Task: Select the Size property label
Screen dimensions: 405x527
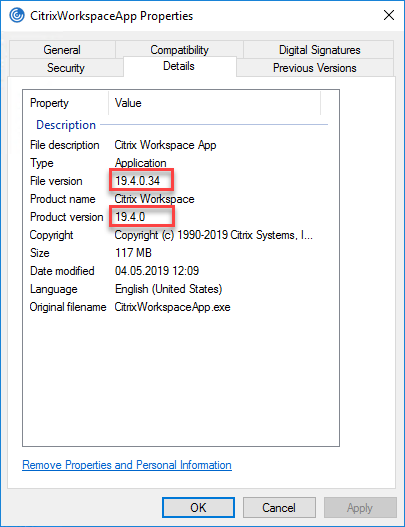Action: [40, 253]
